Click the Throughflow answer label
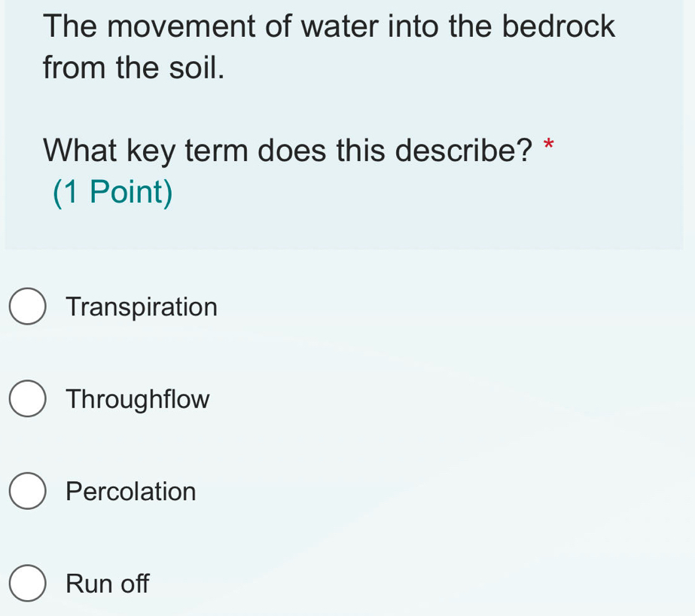 click(x=137, y=399)
